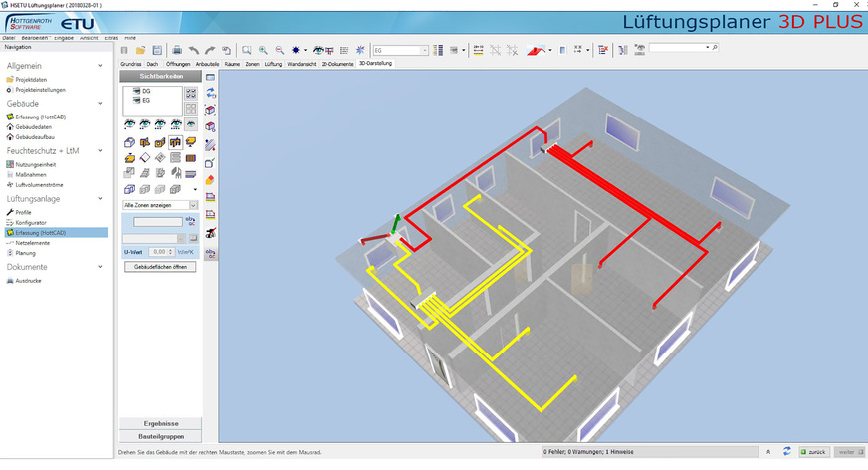Click the refresh icon in status bar
868x470 pixels.
[786, 451]
